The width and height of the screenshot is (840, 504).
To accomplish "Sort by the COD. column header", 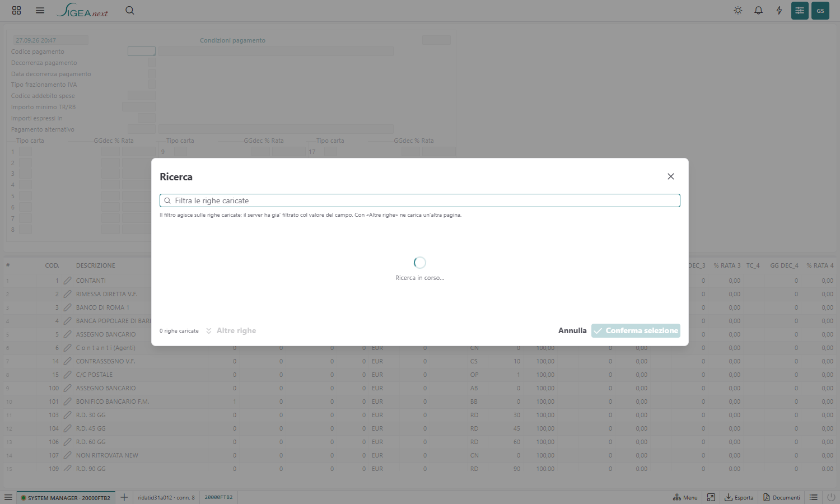I will click(52, 265).
